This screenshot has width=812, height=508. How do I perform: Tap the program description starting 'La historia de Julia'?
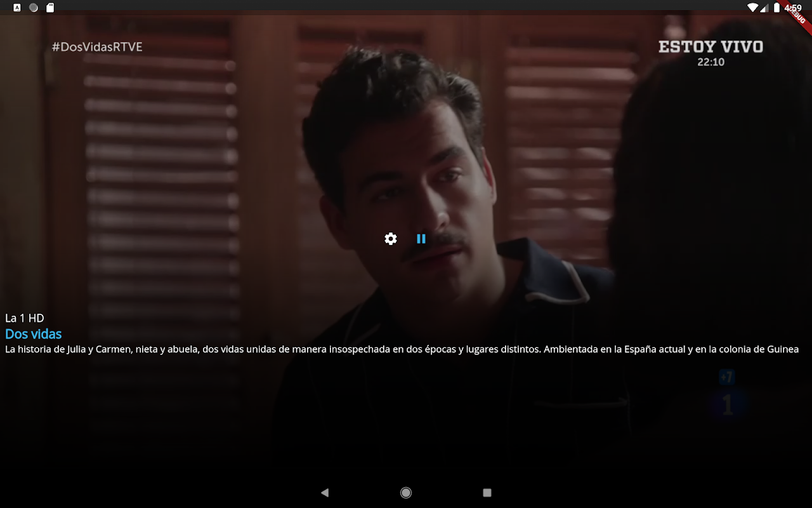402,349
